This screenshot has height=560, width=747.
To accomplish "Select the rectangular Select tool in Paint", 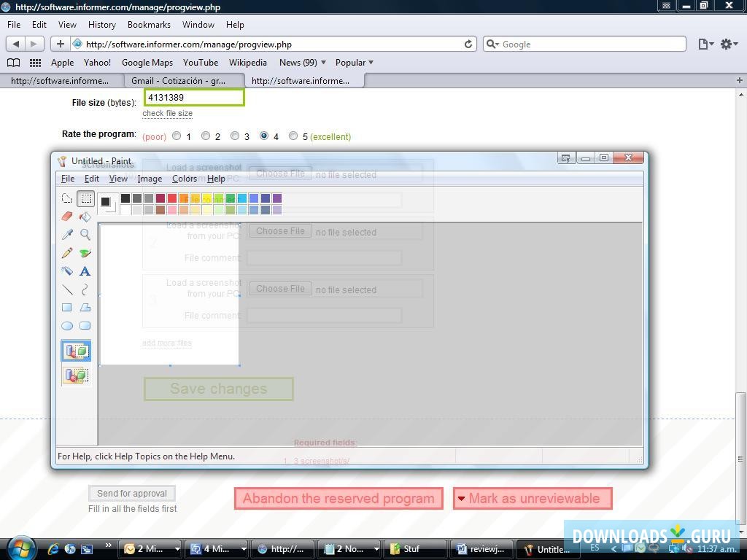I will point(86,198).
